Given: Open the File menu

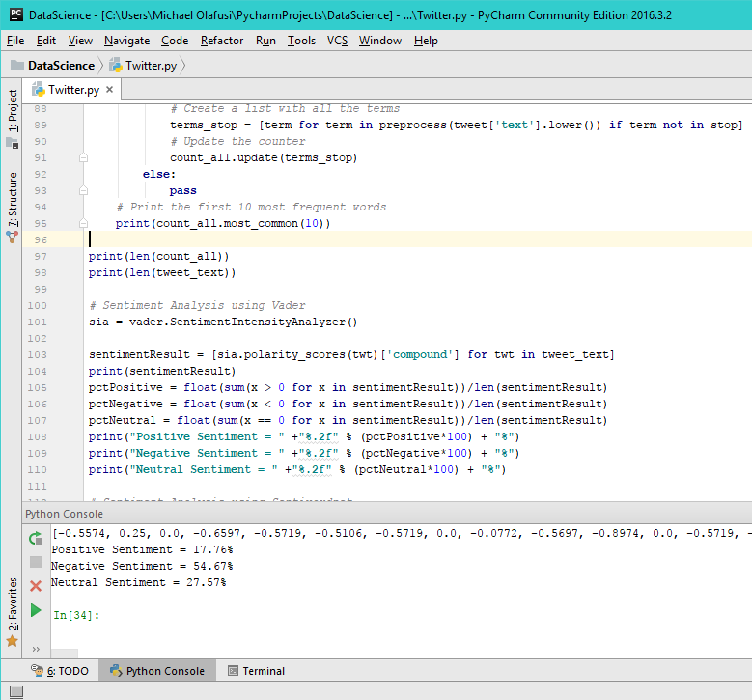Looking at the screenshot, I should coord(15,41).
